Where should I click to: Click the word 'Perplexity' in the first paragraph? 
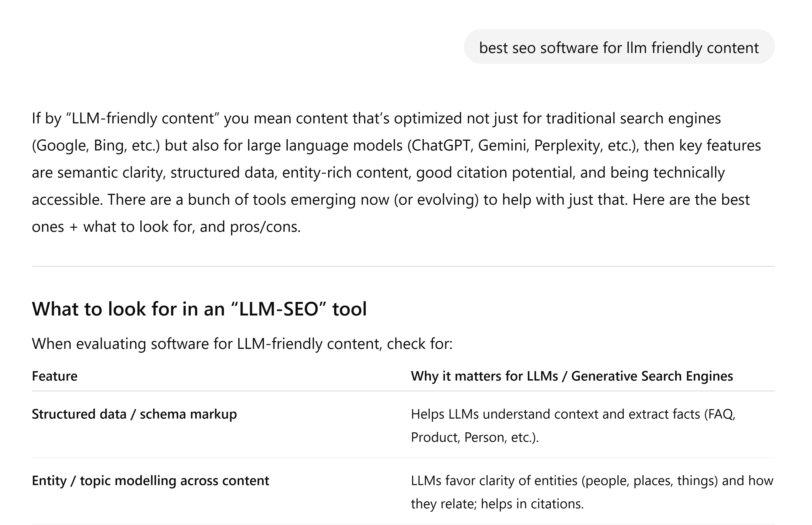pos(566,146)
